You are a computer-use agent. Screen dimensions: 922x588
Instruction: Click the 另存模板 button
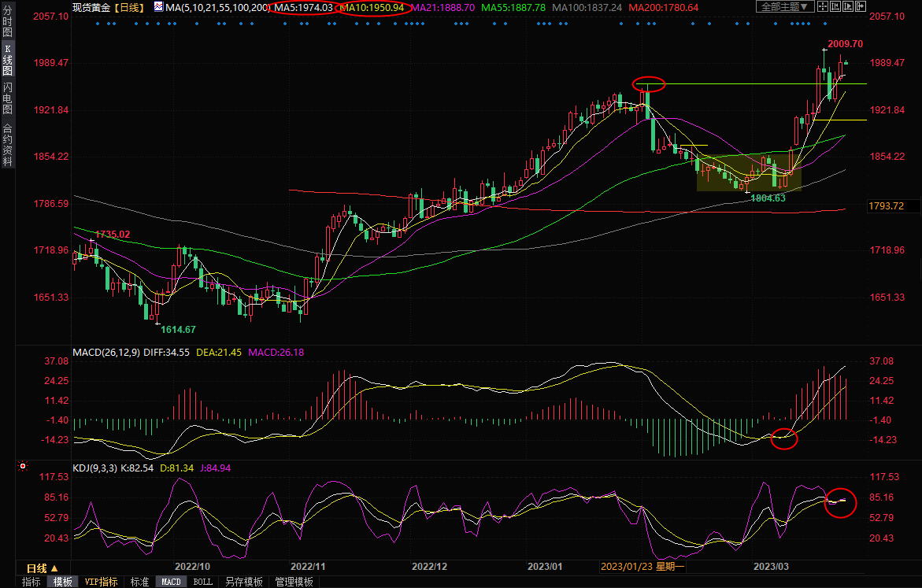[x=243, y=582]
